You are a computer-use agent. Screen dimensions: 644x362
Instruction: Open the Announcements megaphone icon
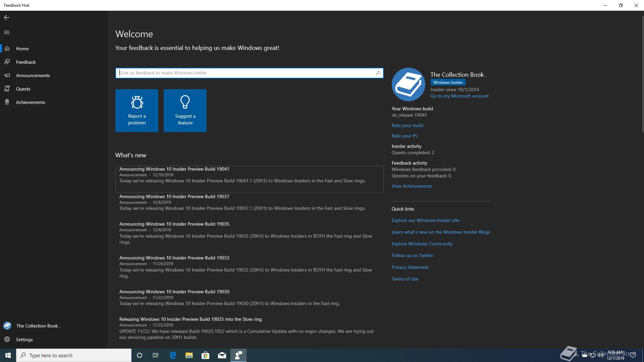pyautogui.click(x=7, y=75)
